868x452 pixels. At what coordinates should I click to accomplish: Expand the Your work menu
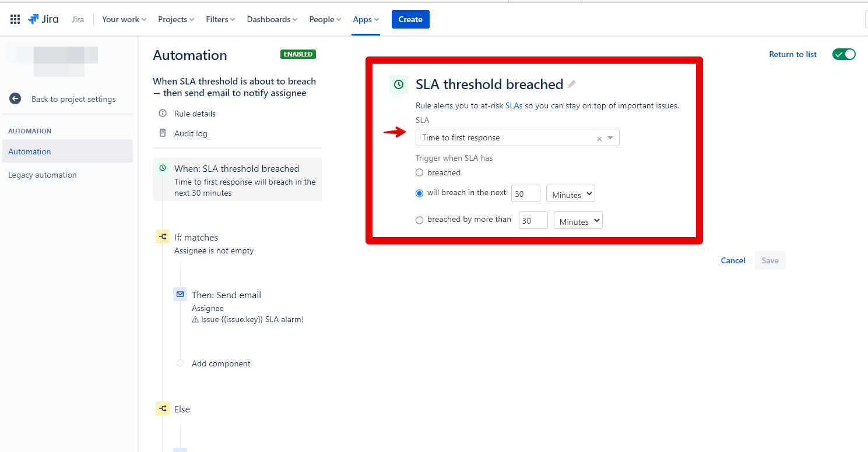[x=124, y=19]
